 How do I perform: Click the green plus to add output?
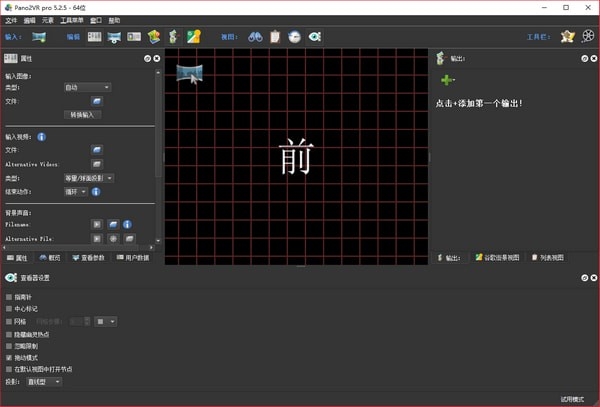tap(447, 80)
